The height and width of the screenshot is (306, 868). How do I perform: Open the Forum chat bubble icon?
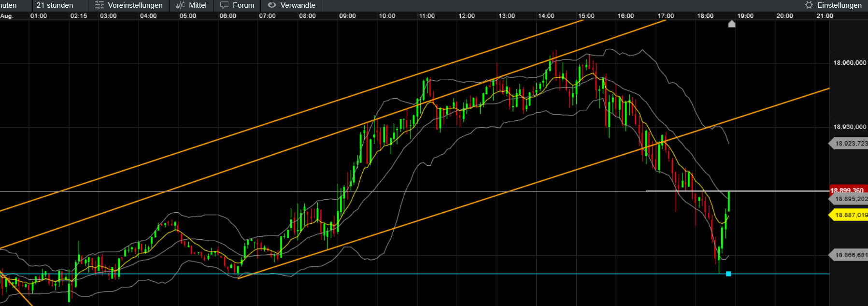point(224,5)
